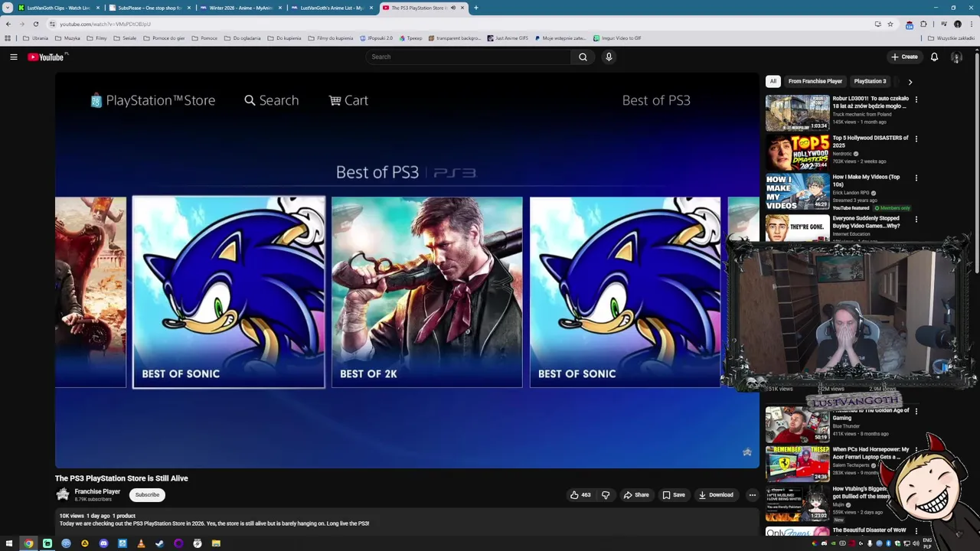This screenshot has height=551, width=980.
Task: Open the Discord taskbar icon
Action: [103, 543]
